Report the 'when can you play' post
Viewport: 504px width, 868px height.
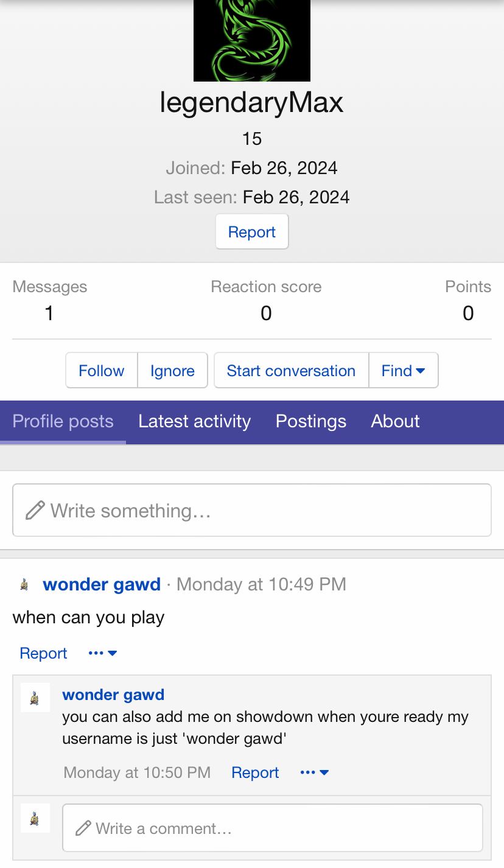(43, 653)
